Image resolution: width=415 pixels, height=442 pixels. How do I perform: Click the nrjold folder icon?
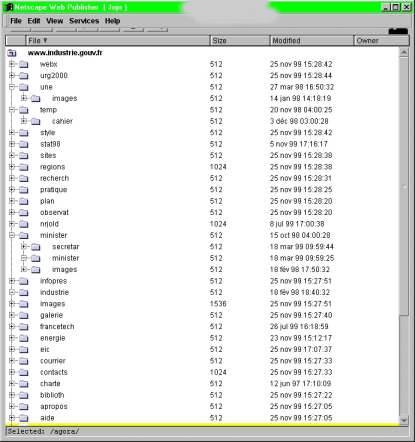point(24,224)
